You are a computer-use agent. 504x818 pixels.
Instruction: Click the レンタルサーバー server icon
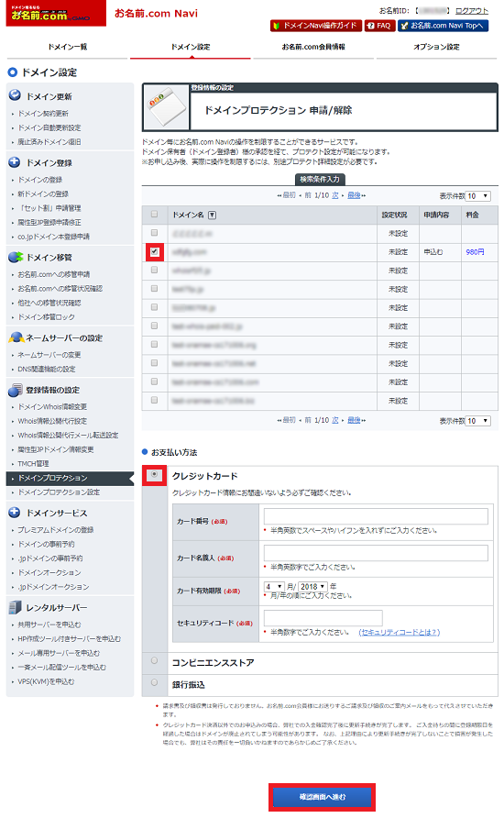tap(15, 607)
